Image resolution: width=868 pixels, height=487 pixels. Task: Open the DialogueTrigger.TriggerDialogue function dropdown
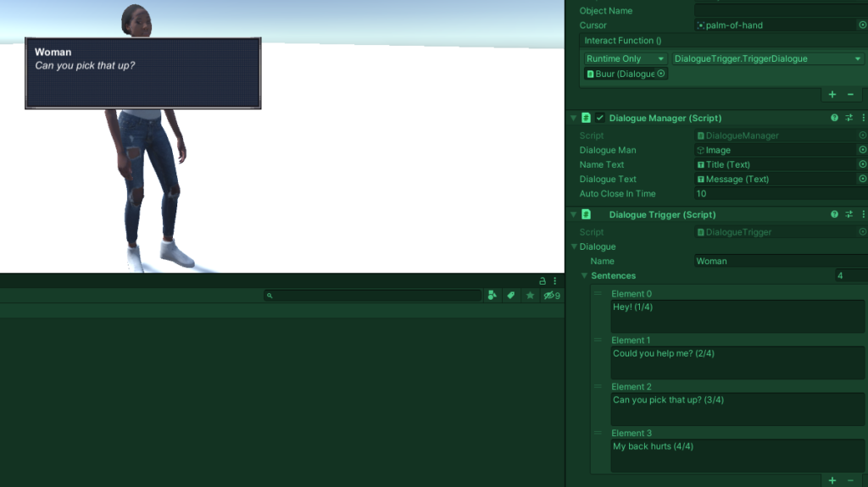tap(766, 58)
